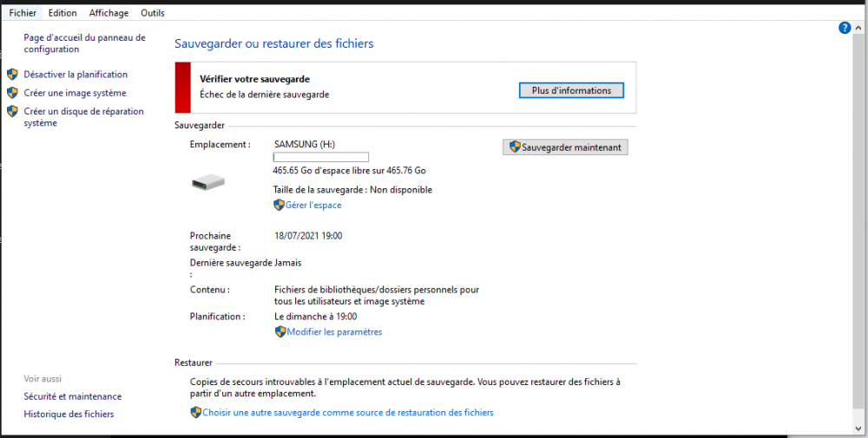Open Historique des fichiers link
Image resolution: width=868 pixels, height=438 pixels.
pyautogui.click(x=69, y=414)
